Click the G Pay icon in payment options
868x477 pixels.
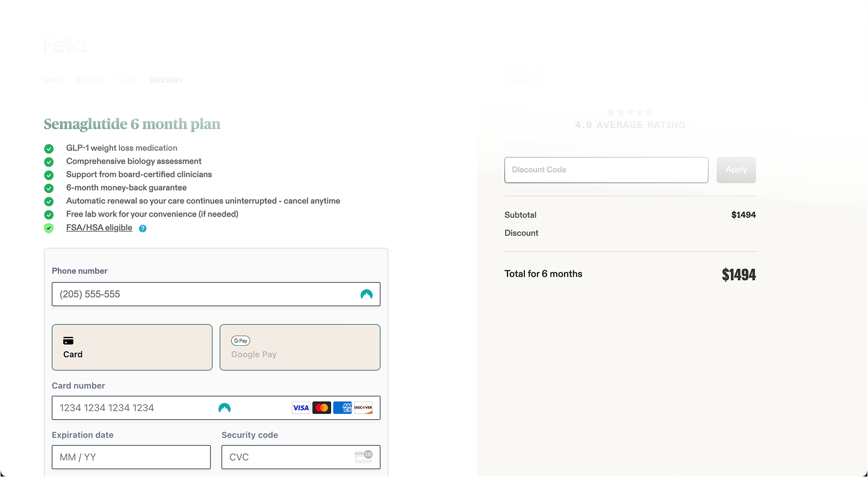240,340
